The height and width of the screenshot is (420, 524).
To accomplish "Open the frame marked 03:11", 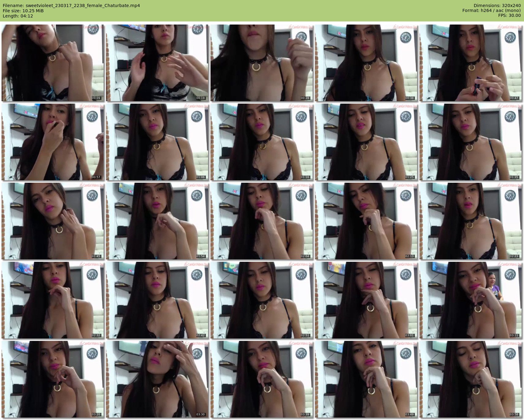I will click(471, 300).
